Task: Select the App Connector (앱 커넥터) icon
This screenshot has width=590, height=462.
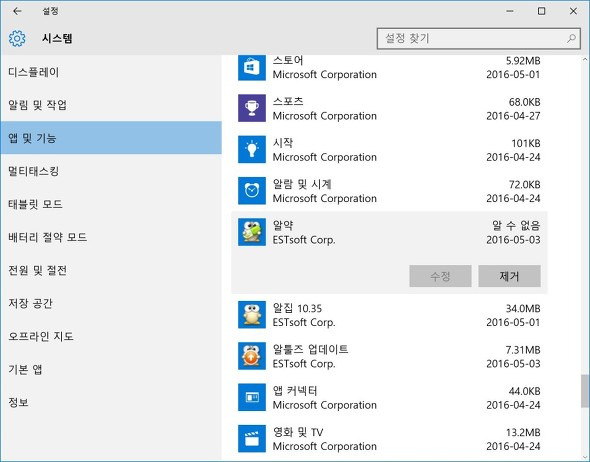Action: pyautogui.click(x=252, y=397)
